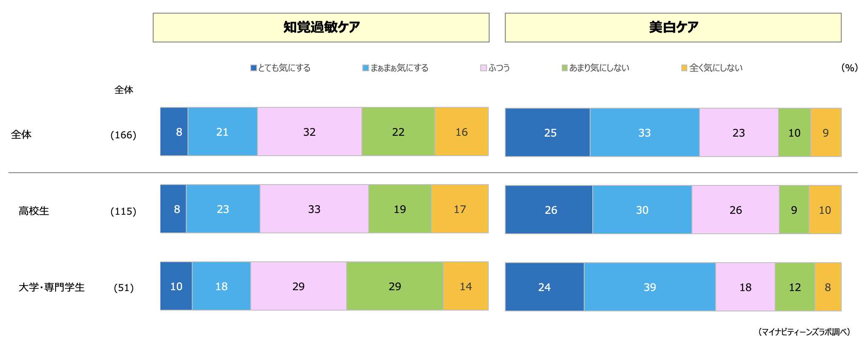Click the 30 light blue segment
Image resolution: width=868 pixels, height=353 pixels.
[x=642, y=210]
